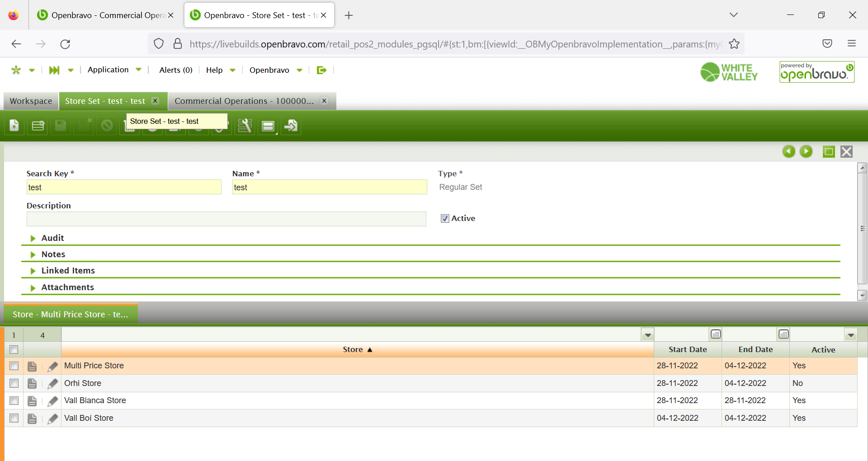Select the Multi Price Store row checkbox

(14, 366)
